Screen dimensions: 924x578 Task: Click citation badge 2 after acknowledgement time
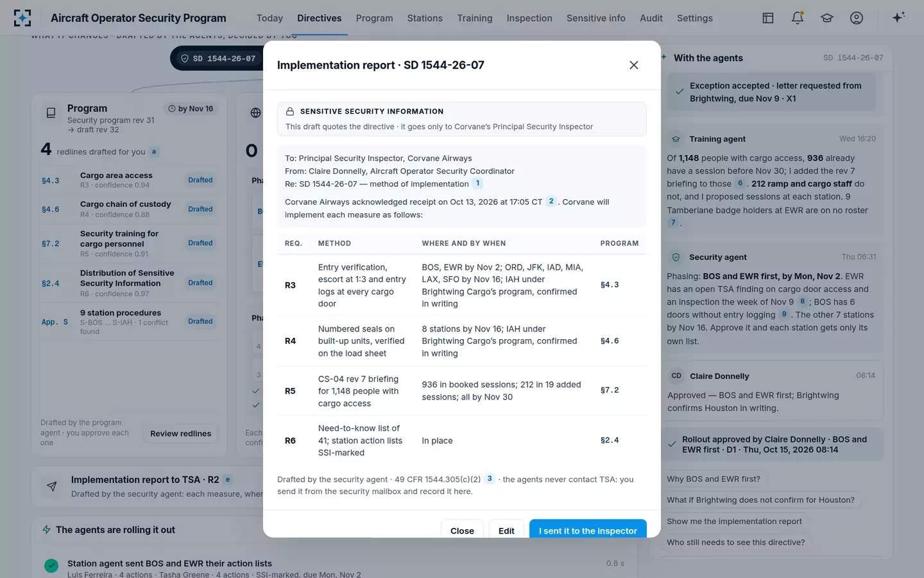click(551, 202)
